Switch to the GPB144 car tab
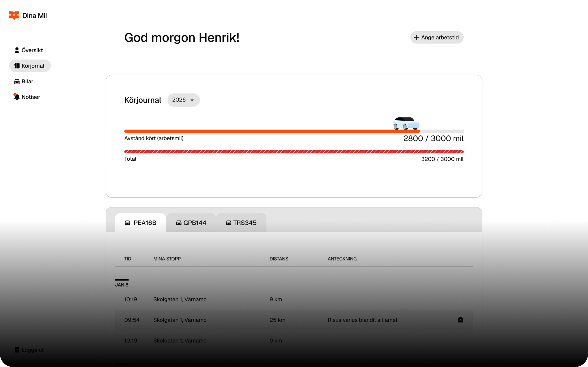The width and height of the screenshot is (588, 367). 191,223
